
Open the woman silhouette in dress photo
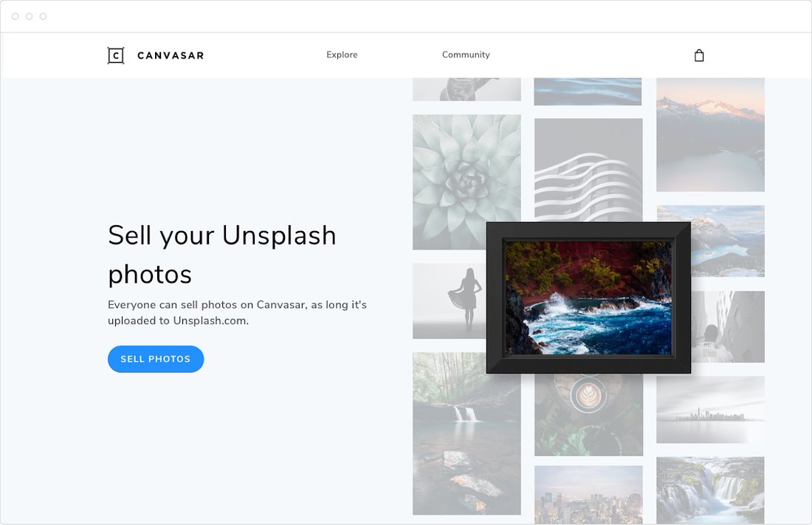(x=449, y=301)
